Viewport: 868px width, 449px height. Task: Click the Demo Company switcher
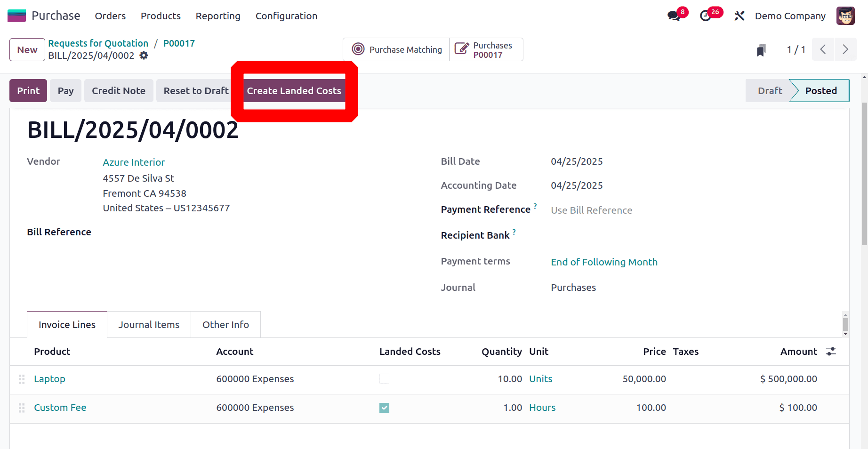click(790, 16)
